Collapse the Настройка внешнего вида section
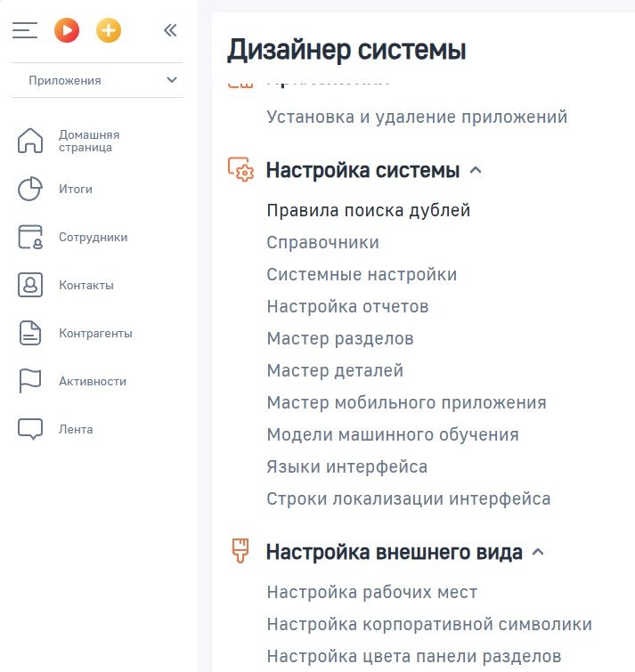This screenshot has height=672, width=635. click(537, 553)
